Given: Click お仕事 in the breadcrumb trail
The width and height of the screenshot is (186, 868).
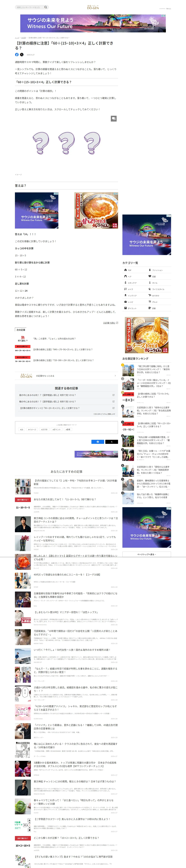Looking at the screenshot, I should (24, 38).
